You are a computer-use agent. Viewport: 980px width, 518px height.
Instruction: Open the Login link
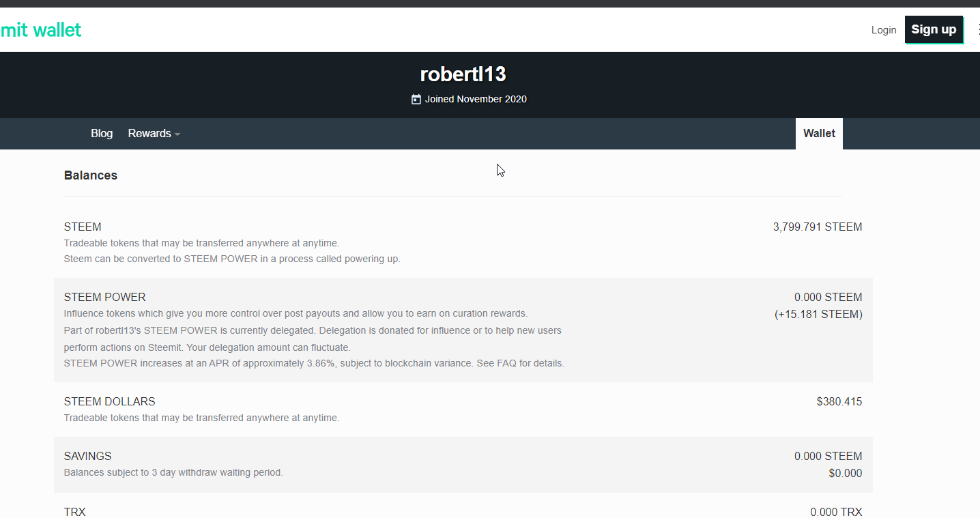point(884,30)
